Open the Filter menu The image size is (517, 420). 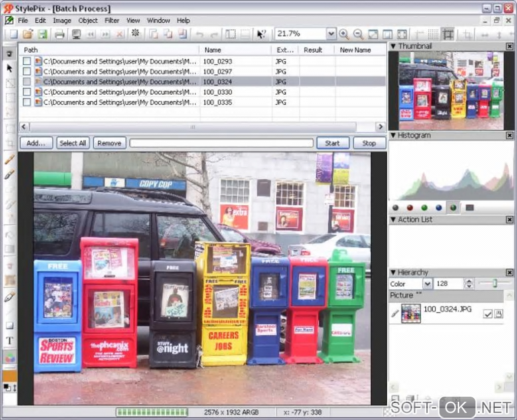112,20
